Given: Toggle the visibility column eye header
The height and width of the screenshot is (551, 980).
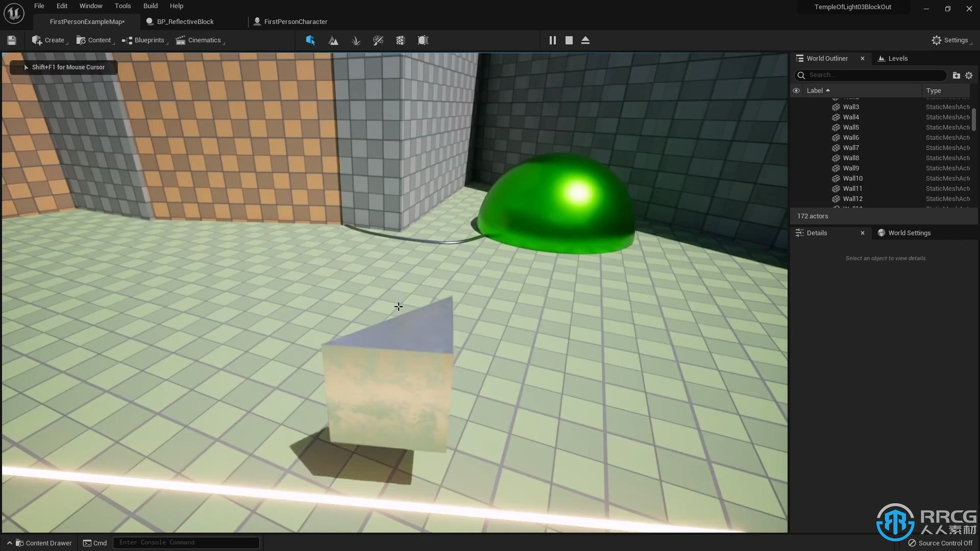Looking at the screenshot, I should 796,91.
